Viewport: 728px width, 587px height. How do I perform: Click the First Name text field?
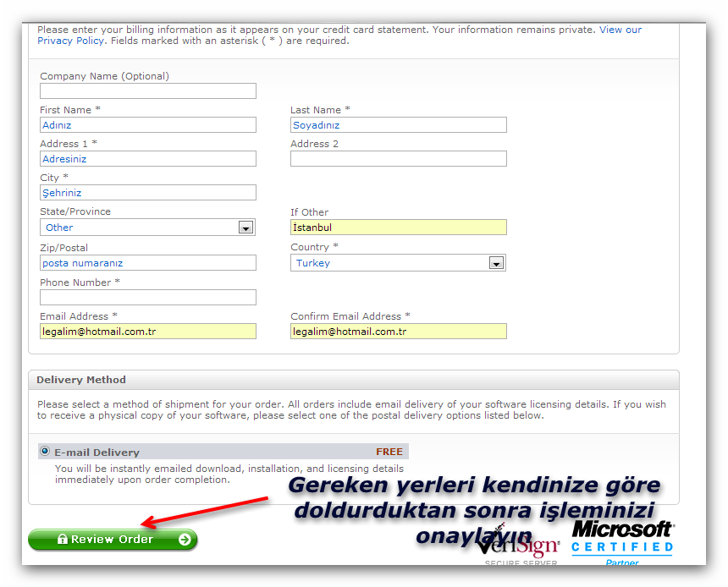pyautogui.click(x=147, y=125)
